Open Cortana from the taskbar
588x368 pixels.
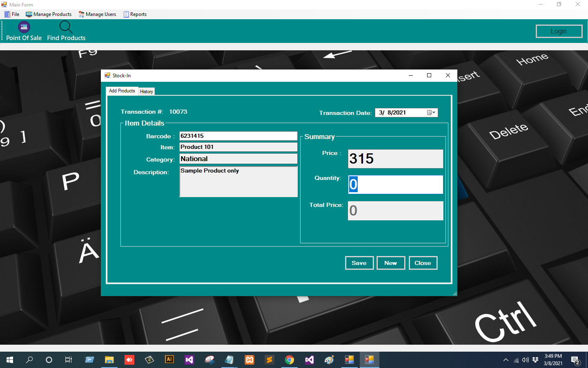(x=49, y=360)
